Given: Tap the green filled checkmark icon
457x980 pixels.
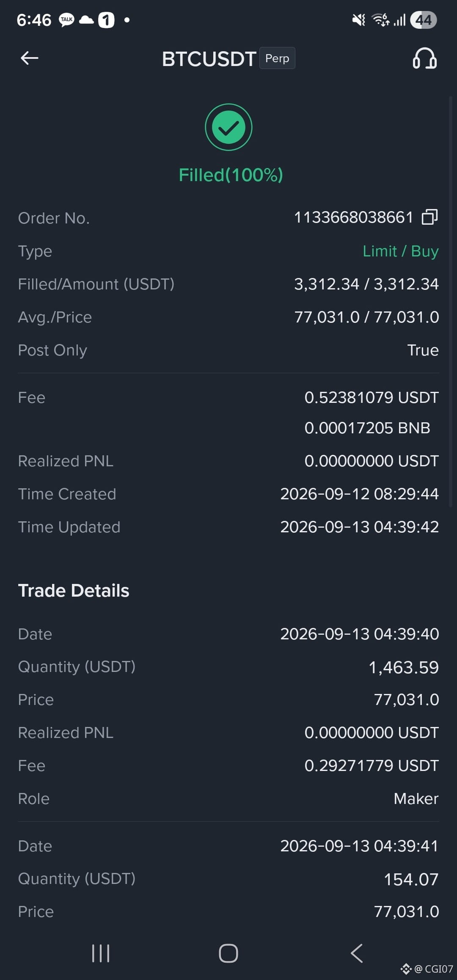Looking at the screenshot, I should tap(228, 127).
